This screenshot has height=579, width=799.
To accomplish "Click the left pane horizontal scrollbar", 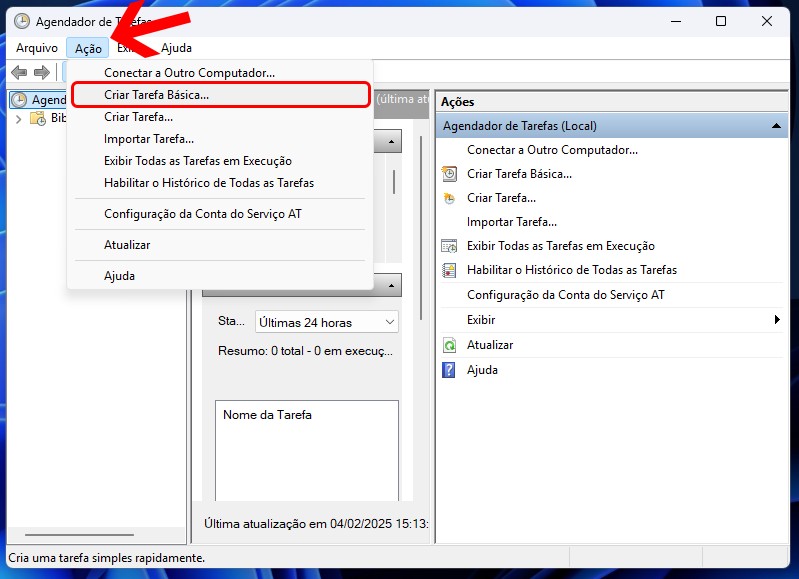I will [x=79, y=535].
